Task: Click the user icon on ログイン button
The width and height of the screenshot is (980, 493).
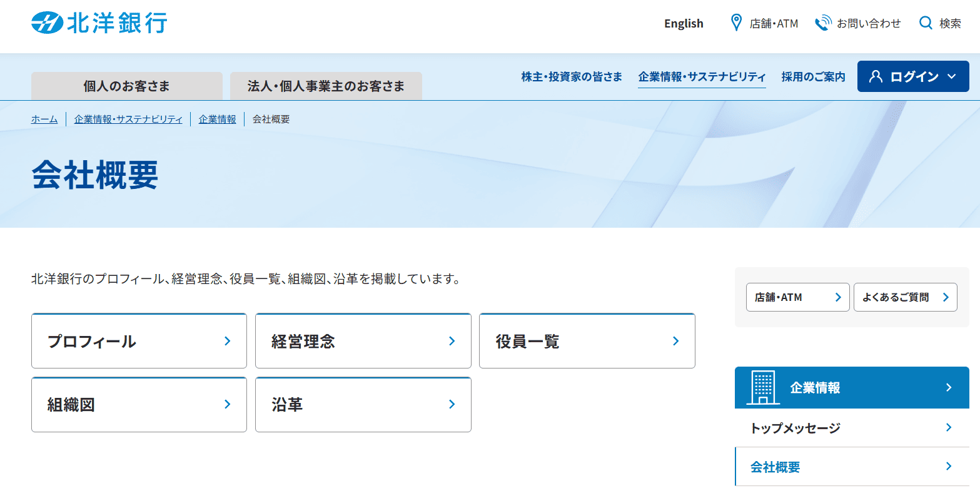Action: point(876,76)
